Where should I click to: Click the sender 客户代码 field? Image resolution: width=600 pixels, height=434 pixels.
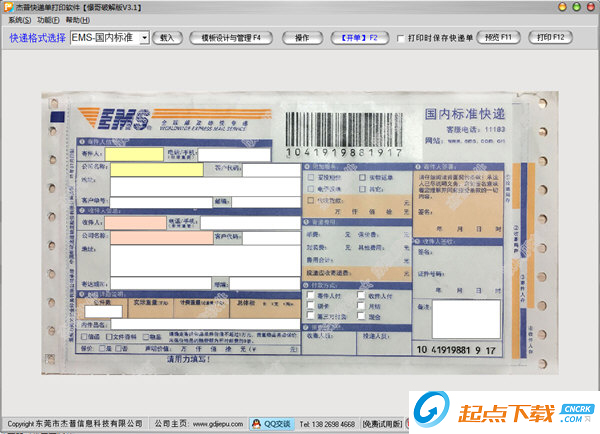tap(271, 170)
